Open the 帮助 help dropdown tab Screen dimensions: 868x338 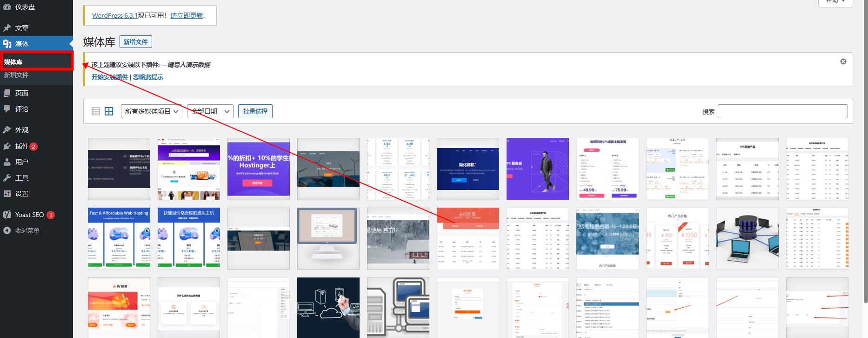(835, 2)
